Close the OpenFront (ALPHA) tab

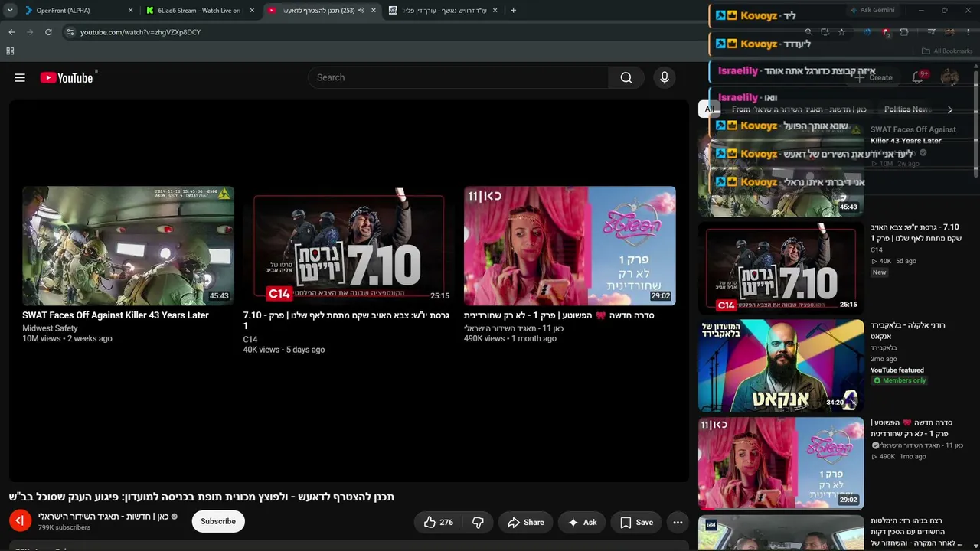point(130,11)
